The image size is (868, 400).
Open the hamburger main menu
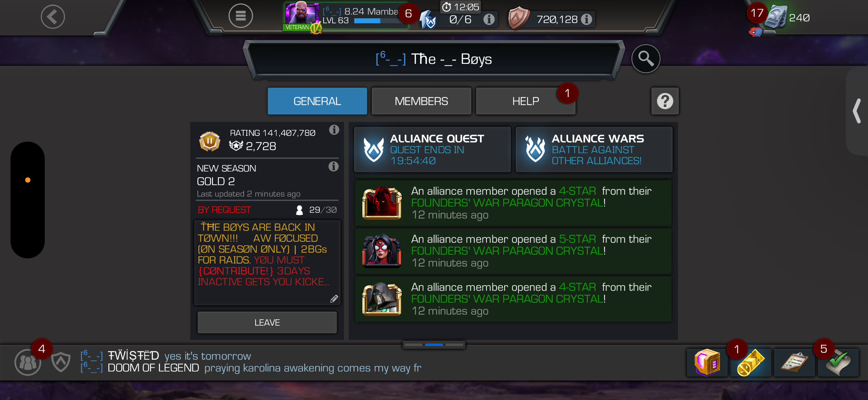241,16
